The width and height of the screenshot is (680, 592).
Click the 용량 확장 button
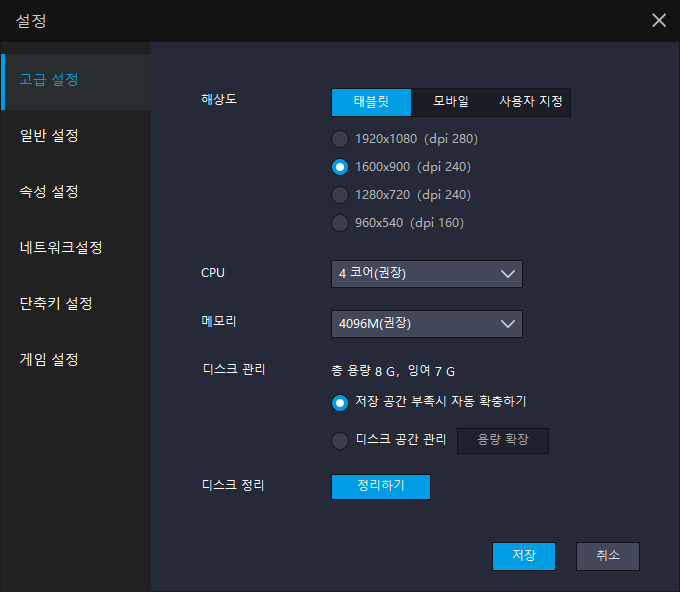(503, 441)
